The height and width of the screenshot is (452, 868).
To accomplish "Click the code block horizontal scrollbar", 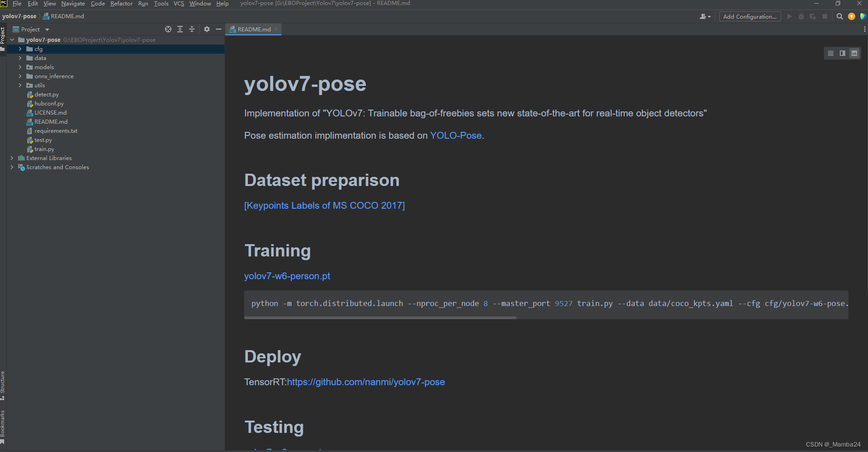I will (x=380, y=318).
